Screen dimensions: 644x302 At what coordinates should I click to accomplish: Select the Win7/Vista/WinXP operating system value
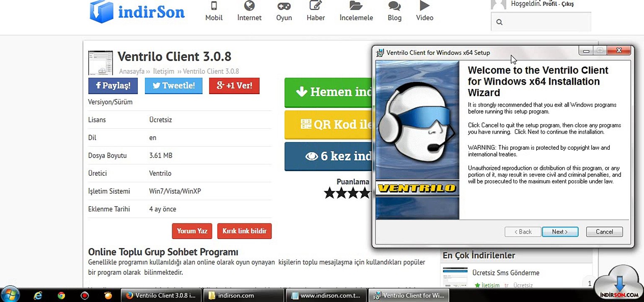click(x=175, y=191)
